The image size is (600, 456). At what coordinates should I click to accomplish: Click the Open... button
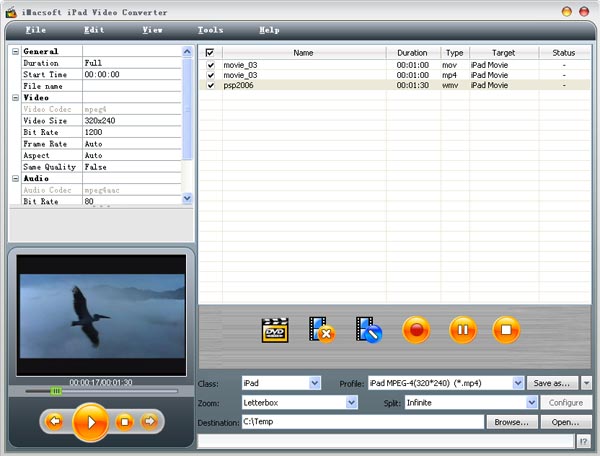pos(566,422)
